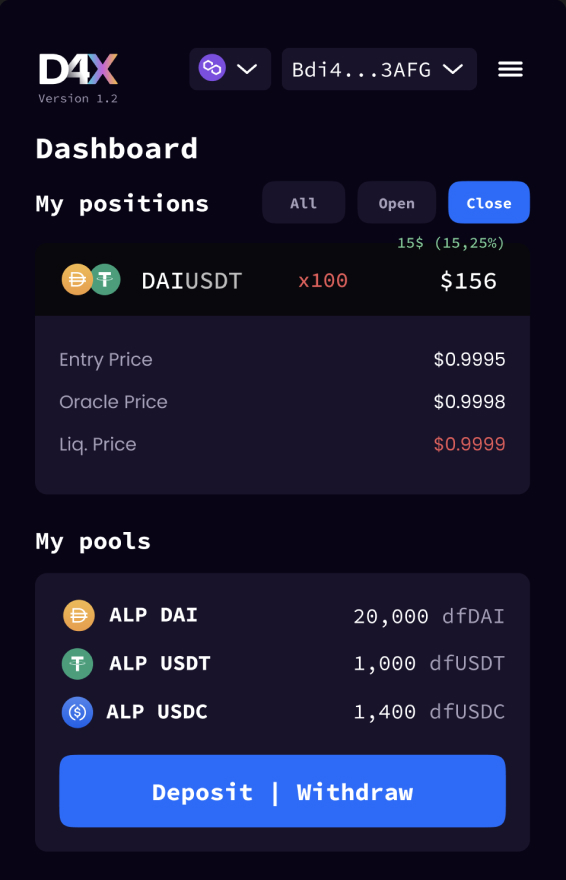Click the red Liq. Price value $0.9999

[x=470, y=444]
